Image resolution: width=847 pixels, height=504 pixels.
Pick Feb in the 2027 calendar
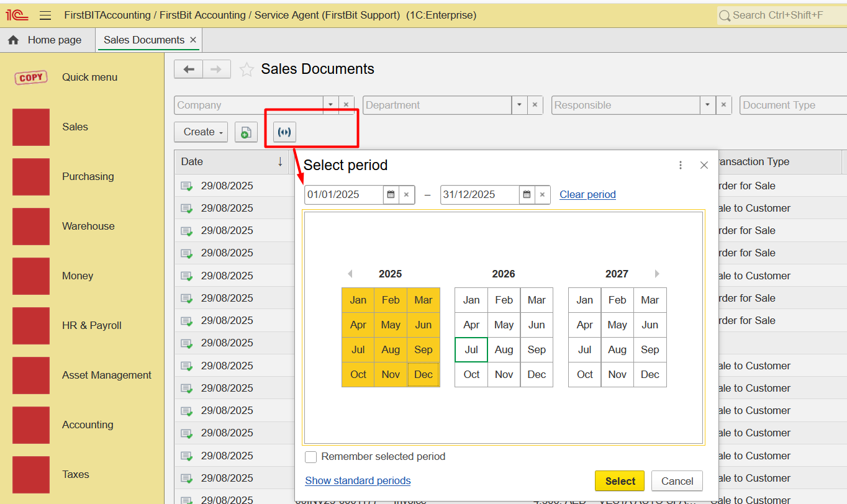[617, 300]
